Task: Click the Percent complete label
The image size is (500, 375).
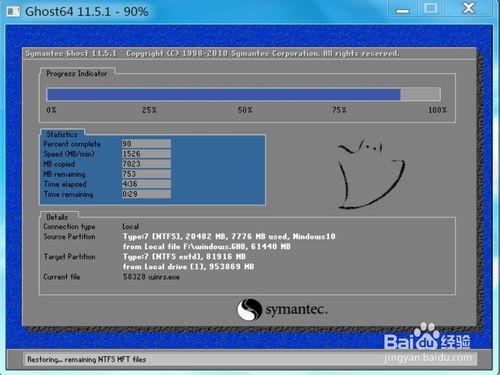Action: [72, 144]
